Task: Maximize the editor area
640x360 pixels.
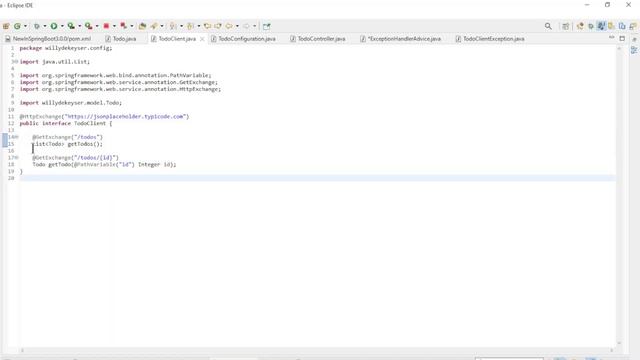Action: tap(622, 38)
